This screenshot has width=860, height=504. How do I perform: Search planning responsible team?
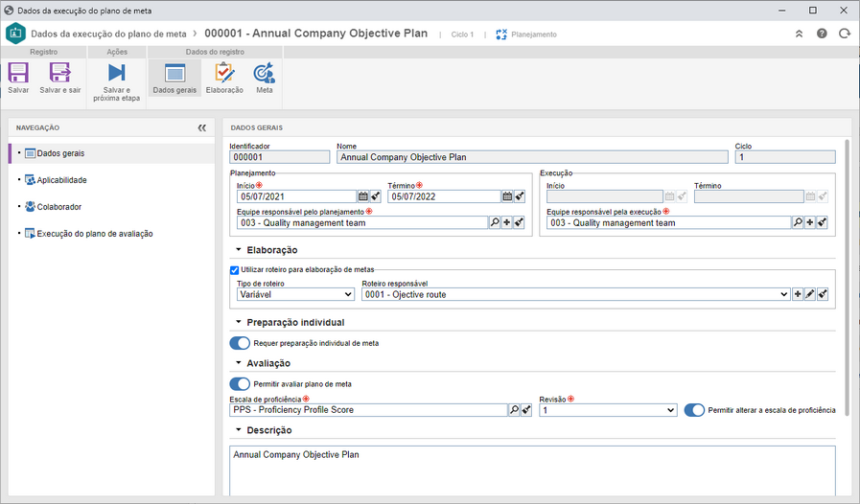click(495, 222)
